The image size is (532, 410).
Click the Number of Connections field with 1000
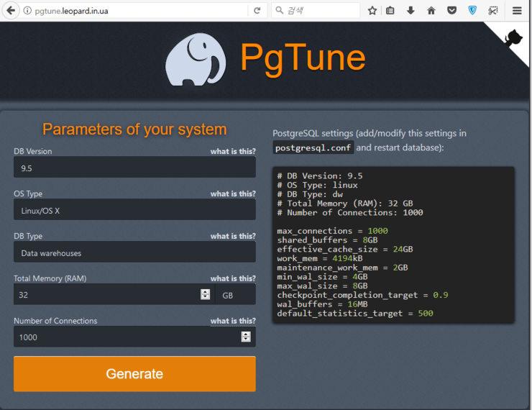(x=134, y=337)
